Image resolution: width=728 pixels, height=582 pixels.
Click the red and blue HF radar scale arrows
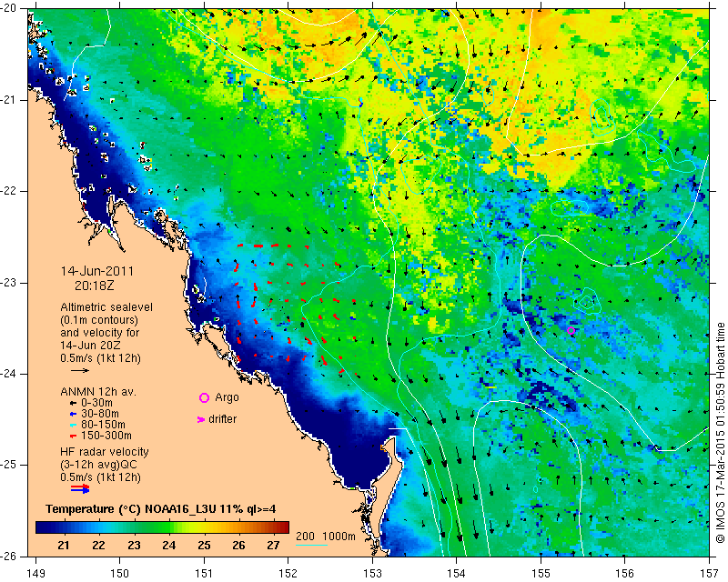click(80, 488)
